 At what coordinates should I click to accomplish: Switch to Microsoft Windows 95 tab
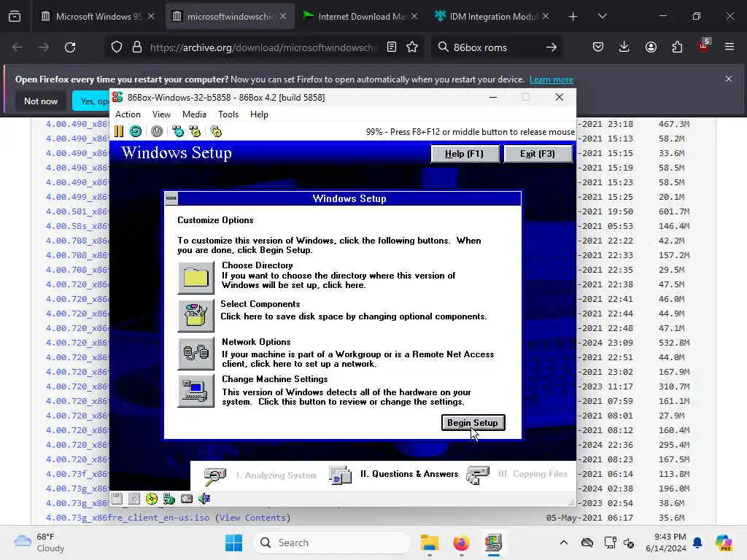98,16
